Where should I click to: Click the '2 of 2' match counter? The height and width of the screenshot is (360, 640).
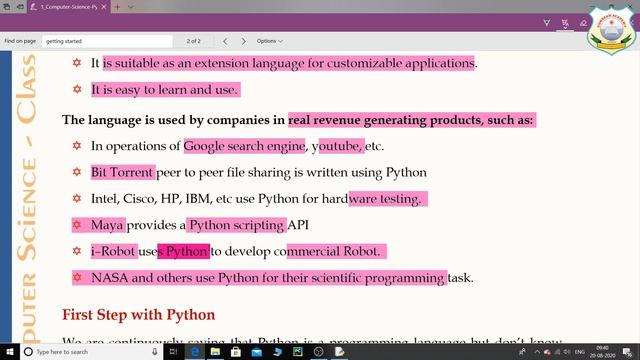click(193, 41)
